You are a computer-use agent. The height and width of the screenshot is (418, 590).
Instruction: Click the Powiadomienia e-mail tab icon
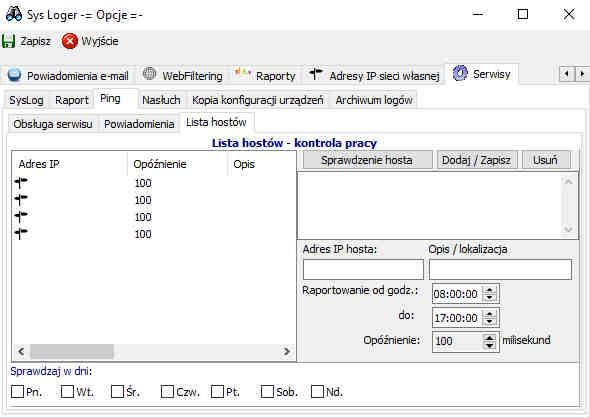coord(14,74)
